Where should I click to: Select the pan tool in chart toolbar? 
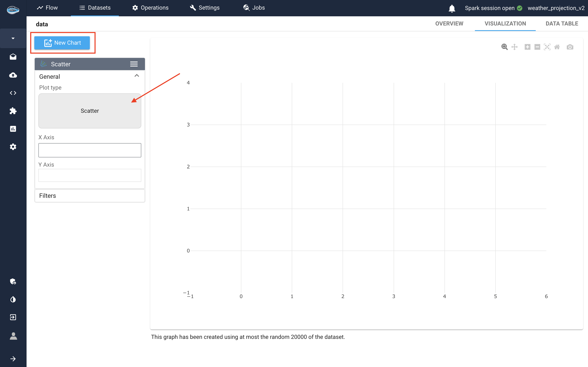pyautogui.click(x=514, y=47)
